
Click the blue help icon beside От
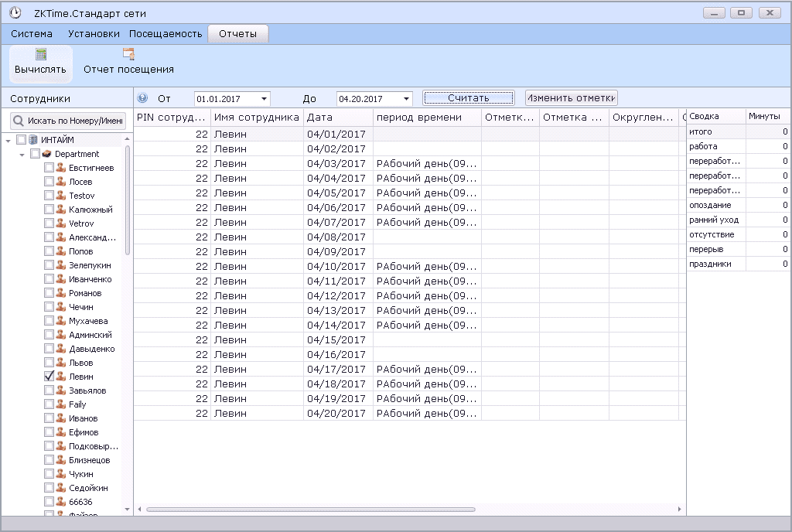point(142,98)
